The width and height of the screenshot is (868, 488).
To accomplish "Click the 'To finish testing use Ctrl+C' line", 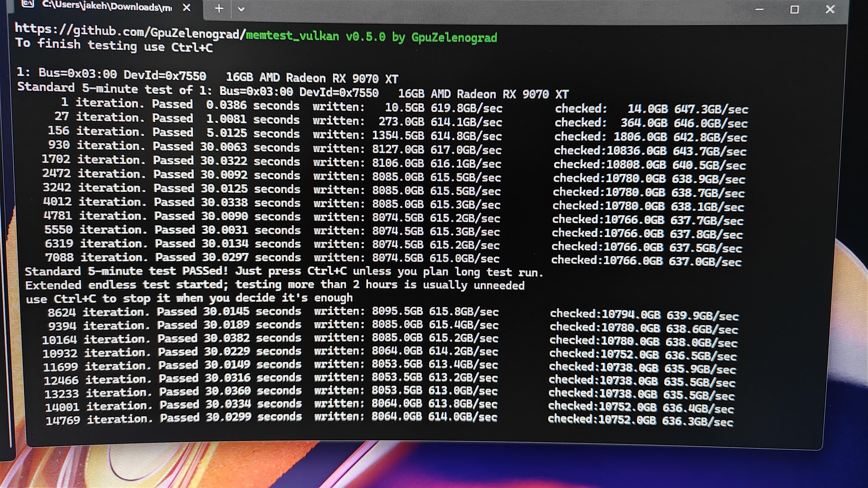I will tap(114, 46).
